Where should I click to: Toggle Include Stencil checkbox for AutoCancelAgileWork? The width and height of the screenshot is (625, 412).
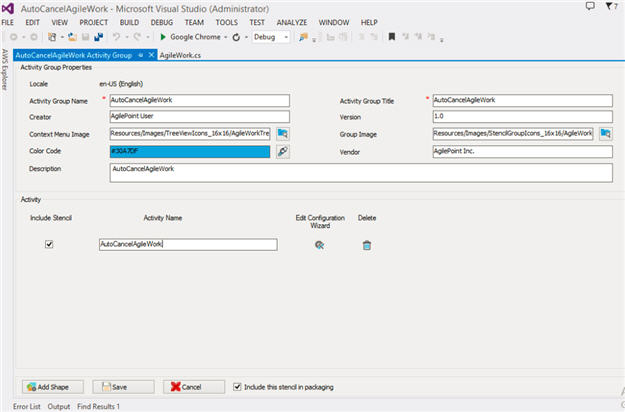49,244
